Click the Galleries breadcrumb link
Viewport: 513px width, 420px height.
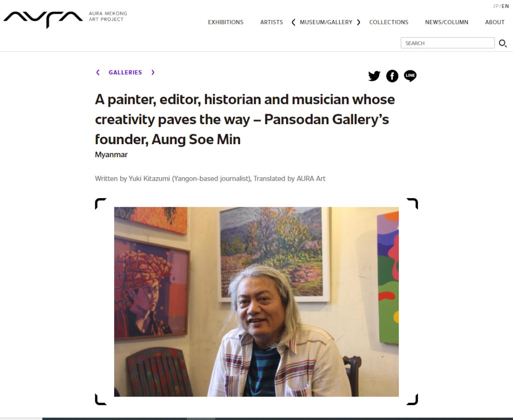[125, 73]
